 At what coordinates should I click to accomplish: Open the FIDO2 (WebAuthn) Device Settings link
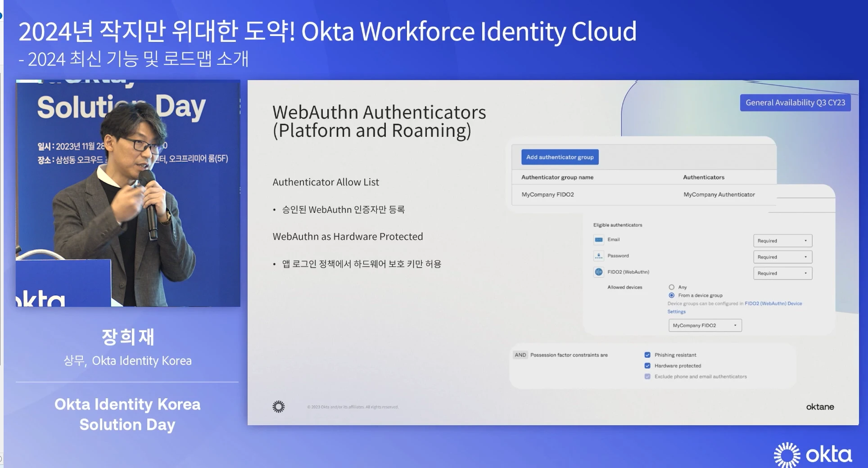(773, 304)
